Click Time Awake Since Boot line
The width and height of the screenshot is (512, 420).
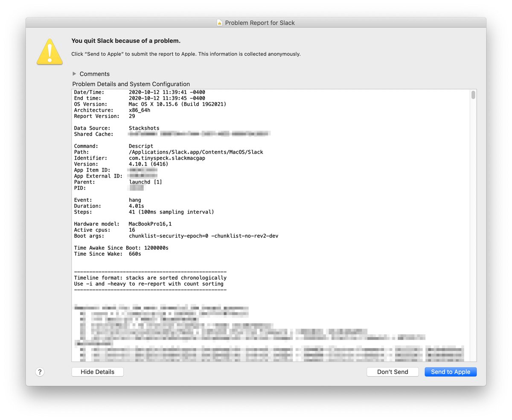(x=121, y=248)
